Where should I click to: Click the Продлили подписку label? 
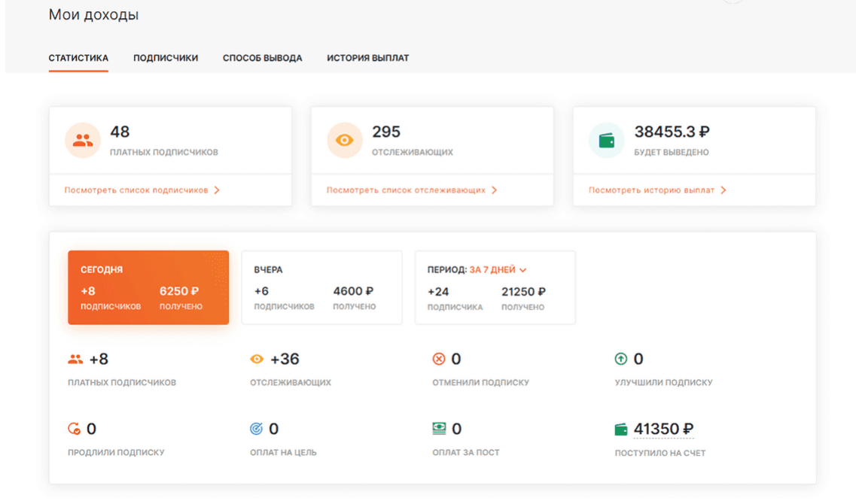116,452
